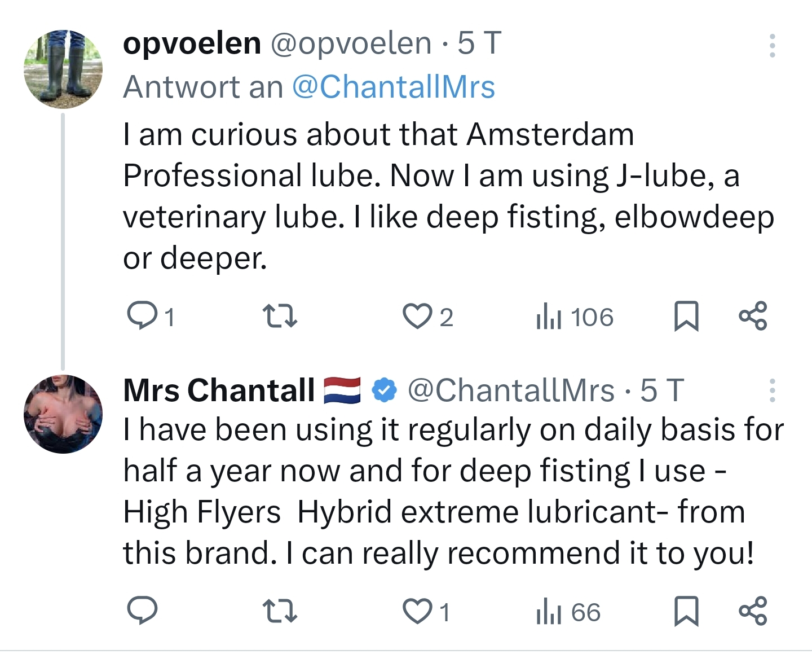Like the tweet by opvoelen
The height and width of the screenshot is (663, 812).
pos(417,316)
